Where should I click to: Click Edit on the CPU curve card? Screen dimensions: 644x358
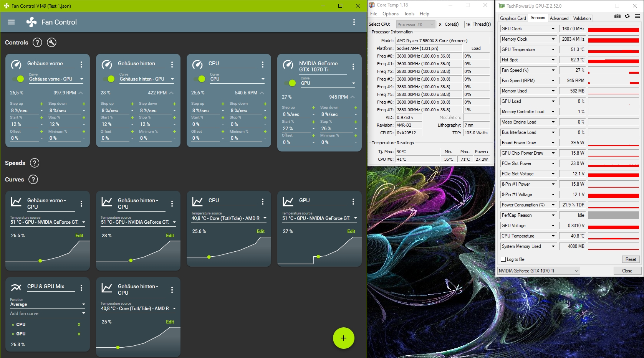point(260,231)
